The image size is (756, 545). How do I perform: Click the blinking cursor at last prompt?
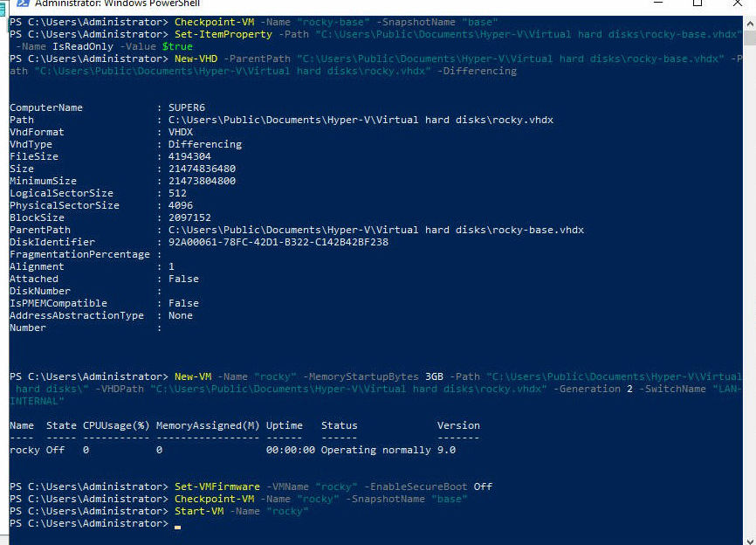(x=177, y=524)
